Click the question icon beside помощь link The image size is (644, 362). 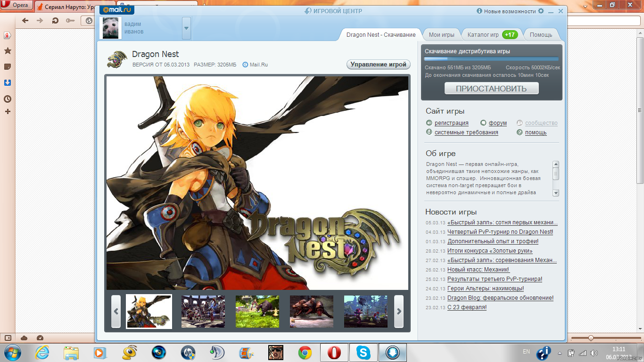click(520, 132)
